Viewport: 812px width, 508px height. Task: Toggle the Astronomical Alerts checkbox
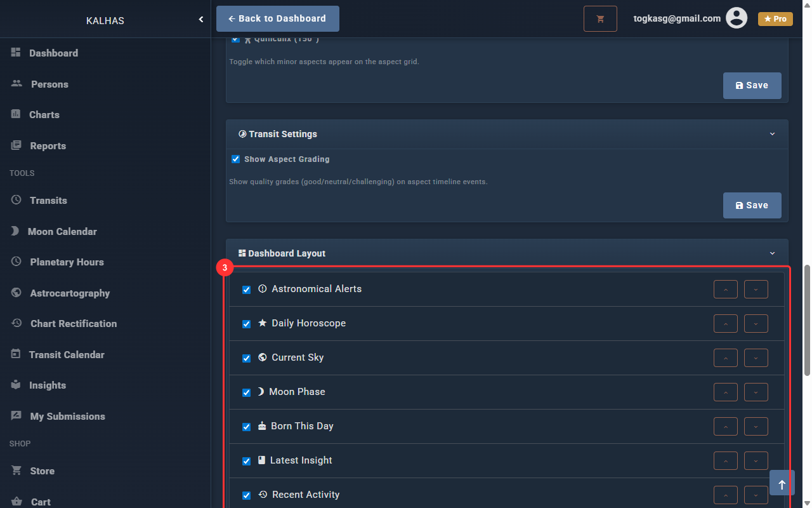247,290
